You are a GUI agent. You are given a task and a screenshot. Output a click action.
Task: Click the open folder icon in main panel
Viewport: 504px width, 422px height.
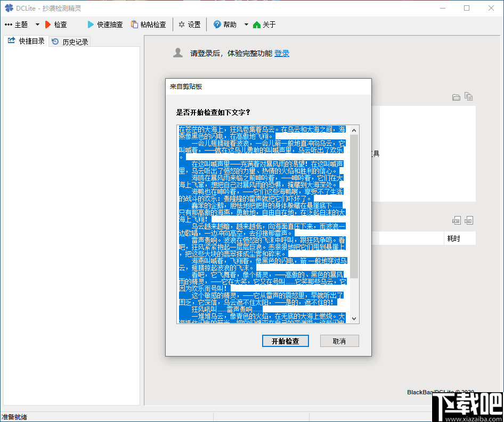click(456, 97)
